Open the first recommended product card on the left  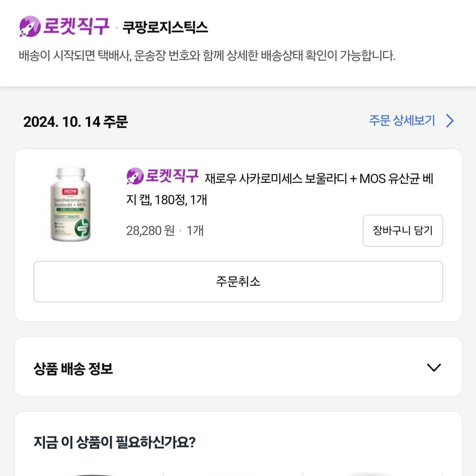click(89, 472)
